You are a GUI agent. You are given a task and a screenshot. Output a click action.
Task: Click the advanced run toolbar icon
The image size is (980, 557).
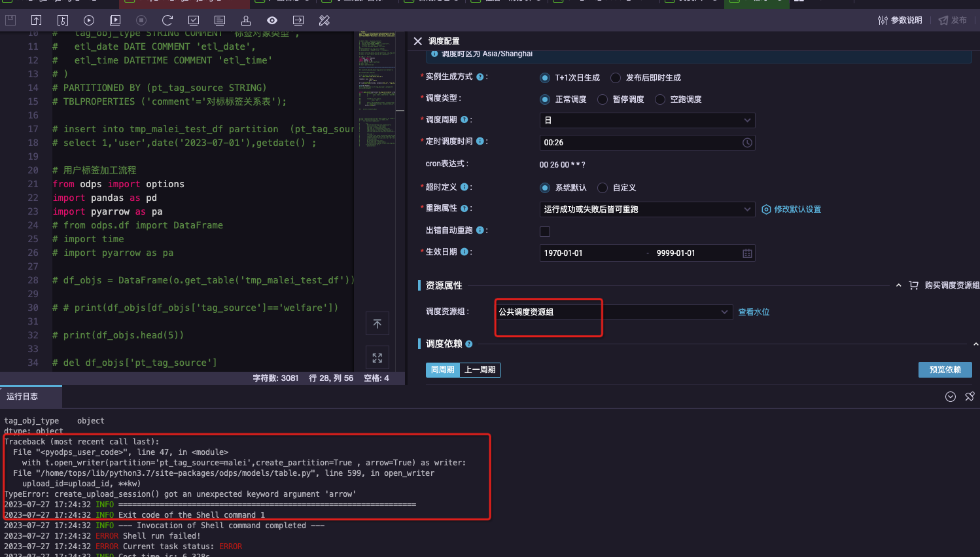115,20
